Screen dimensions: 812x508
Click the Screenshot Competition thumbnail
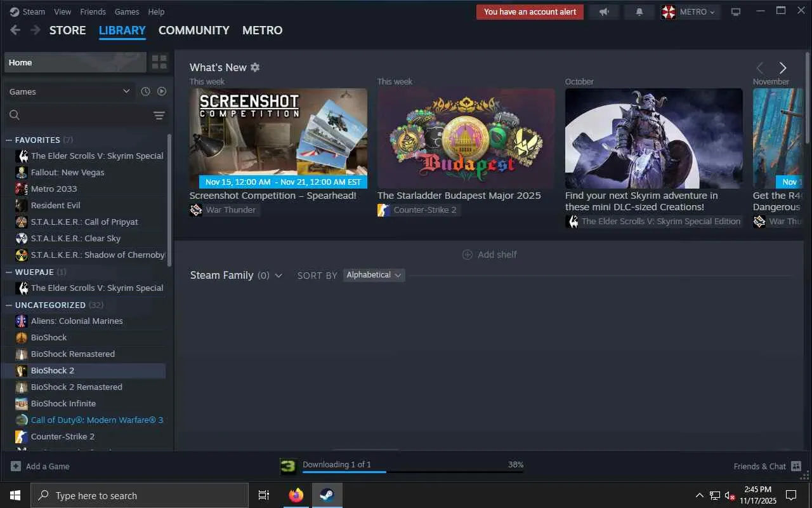pyautogui.click(x=278, y=138)
